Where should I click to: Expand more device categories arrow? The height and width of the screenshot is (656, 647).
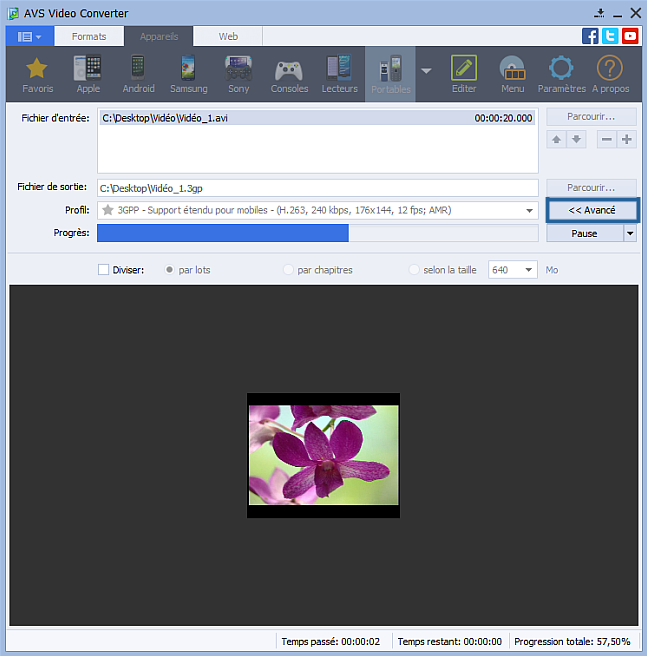(426, 71)
